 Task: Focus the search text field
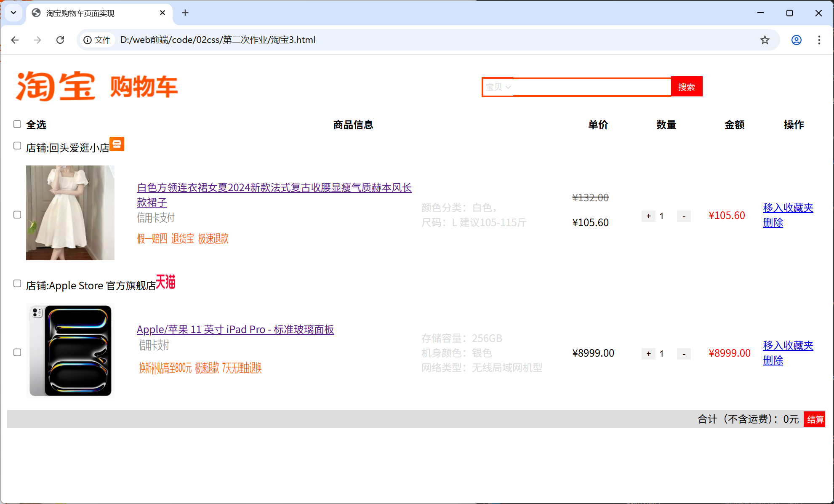(x=592, y=87)
